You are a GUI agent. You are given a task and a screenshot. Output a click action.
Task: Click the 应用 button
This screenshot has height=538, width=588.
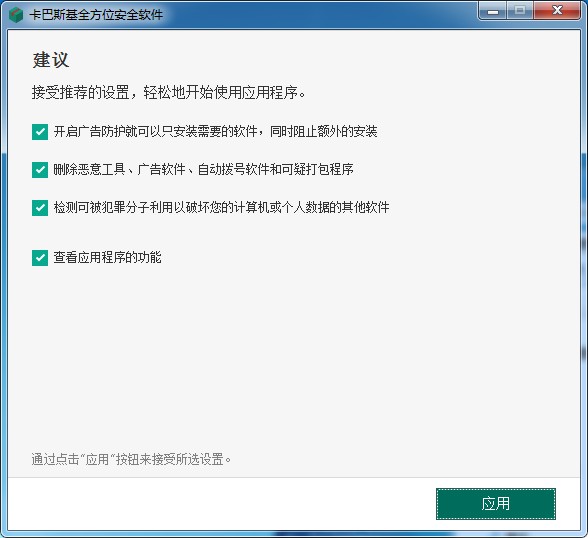point(496,504)
